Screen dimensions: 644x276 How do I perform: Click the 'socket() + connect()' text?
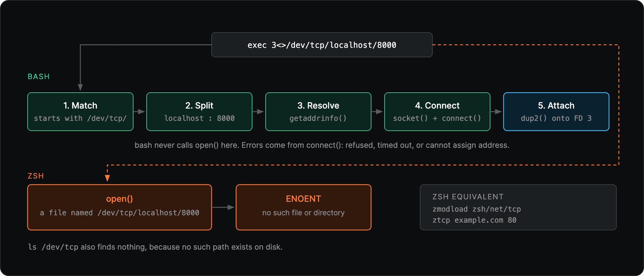tap(437, 118)
